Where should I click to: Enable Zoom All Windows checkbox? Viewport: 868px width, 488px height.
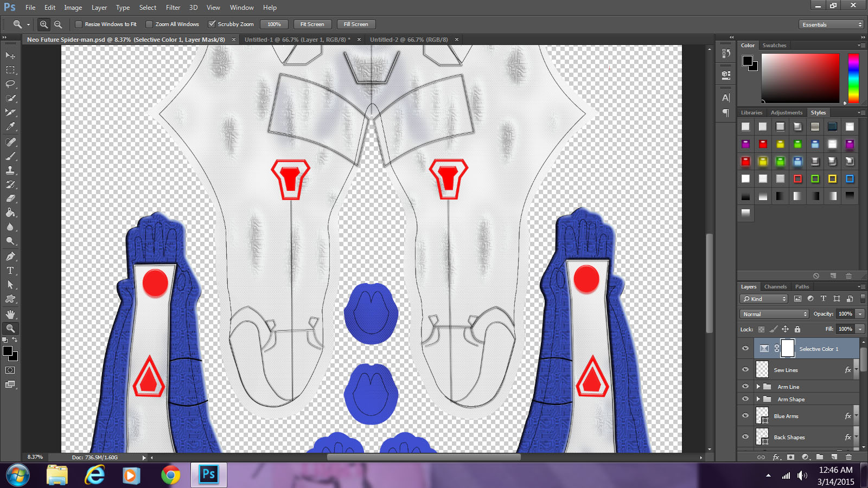pos(149,24)
